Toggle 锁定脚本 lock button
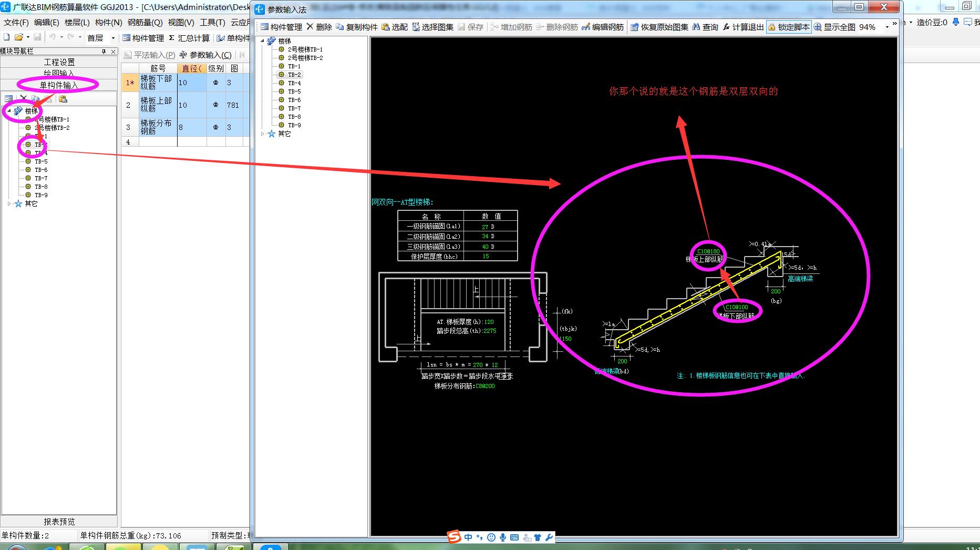This screenshot has height=550, width=980. (x=789, y=27)
